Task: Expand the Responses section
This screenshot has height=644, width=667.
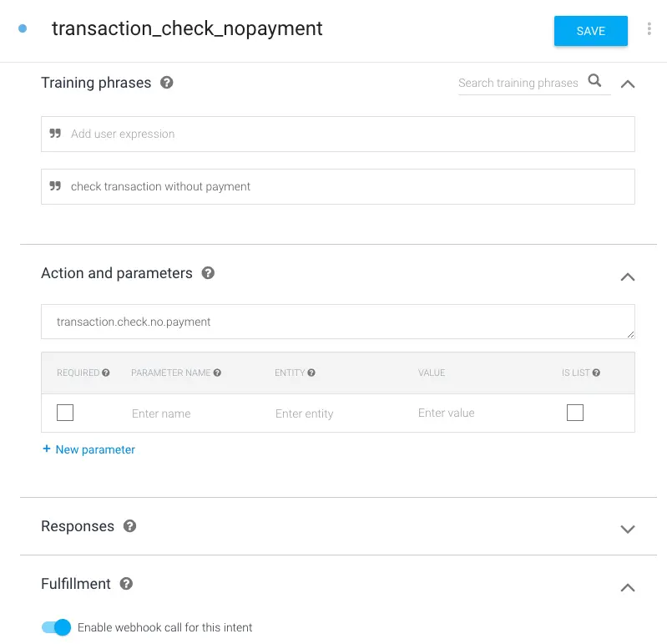Action: point(628,529)
